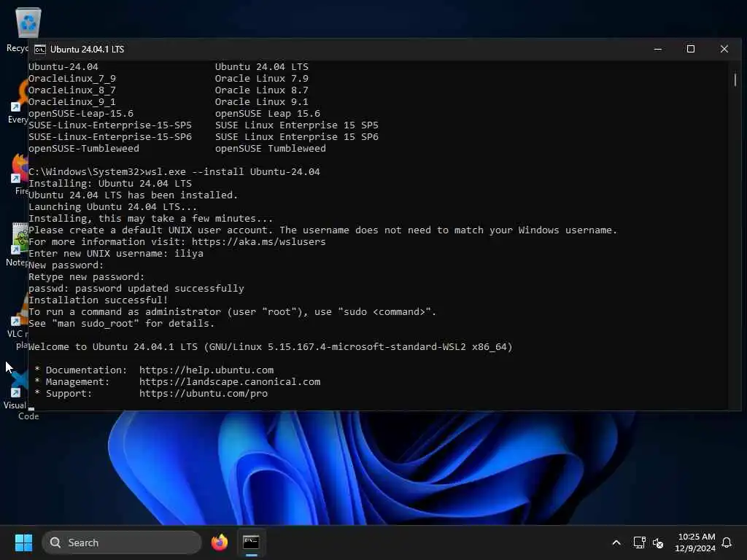
Task: Launch Firefox from the taskbar
Action: pos(220,542)
